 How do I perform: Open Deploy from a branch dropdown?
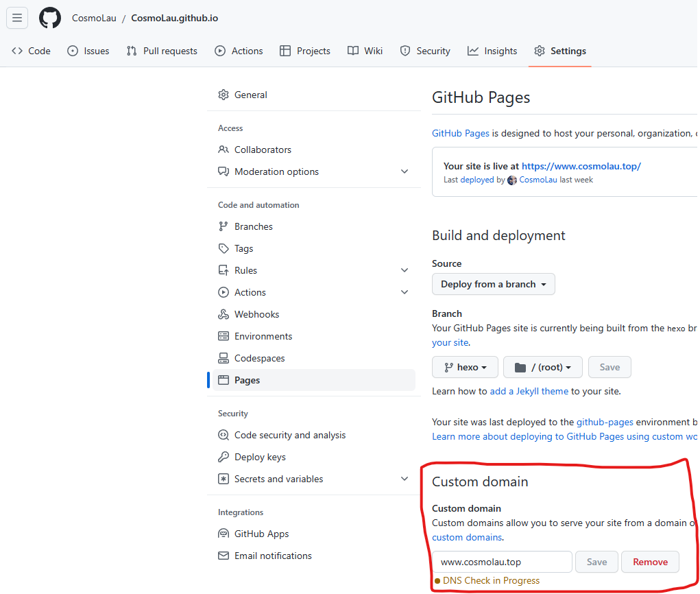pos(494,284)
